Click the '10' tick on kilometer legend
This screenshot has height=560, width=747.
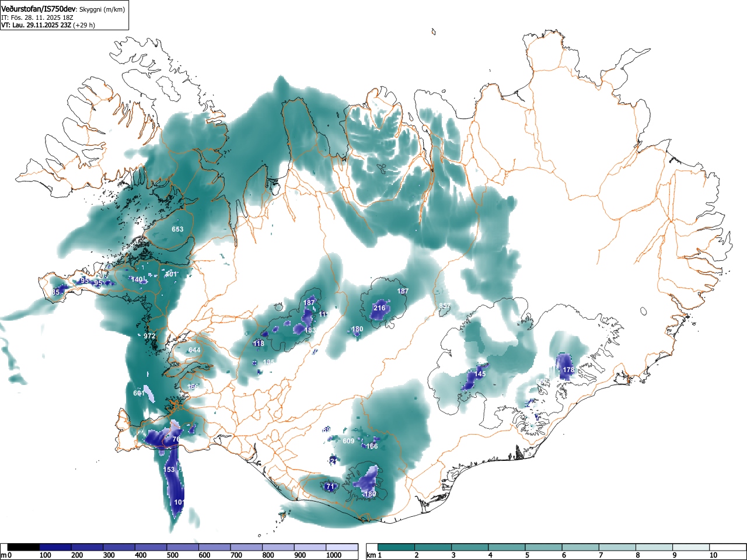coord(713,555)
